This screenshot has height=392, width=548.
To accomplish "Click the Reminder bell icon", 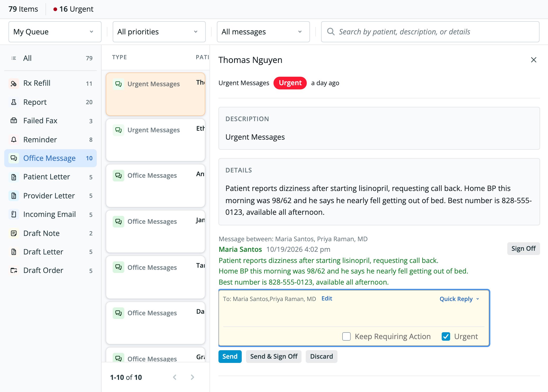I will pos(14,139).
